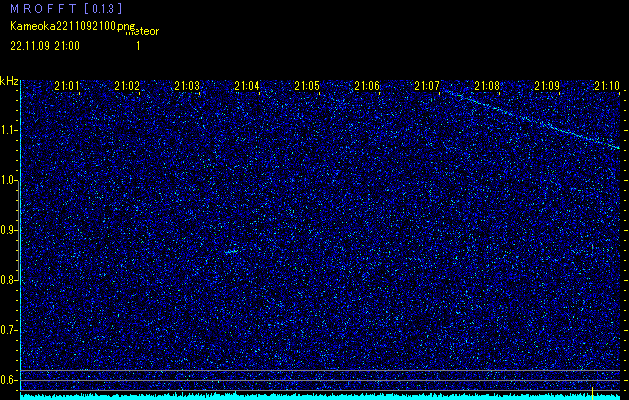Click the 21:09 time axis label
Viewport: 629px width, 400px height.
tap(547, 85)
